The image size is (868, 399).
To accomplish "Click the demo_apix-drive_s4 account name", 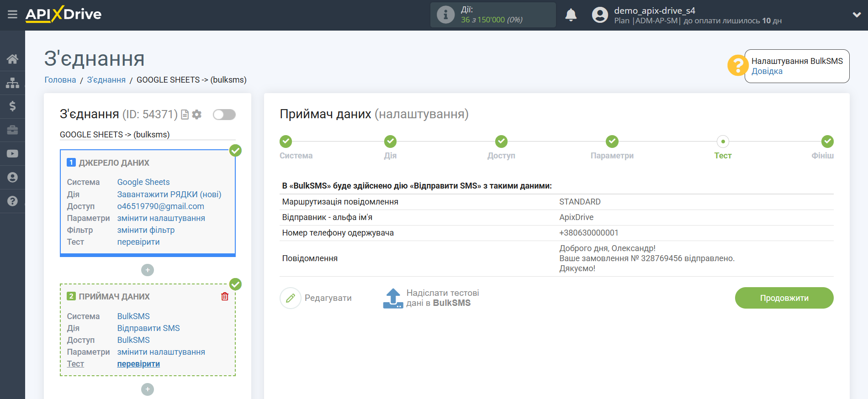I will coord(654,10).
